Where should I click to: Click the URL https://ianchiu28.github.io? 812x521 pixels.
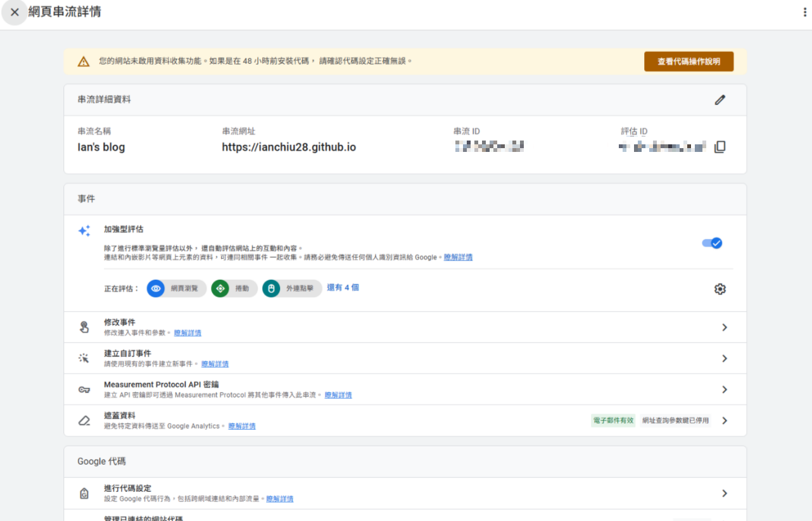(x=289, y=148)
